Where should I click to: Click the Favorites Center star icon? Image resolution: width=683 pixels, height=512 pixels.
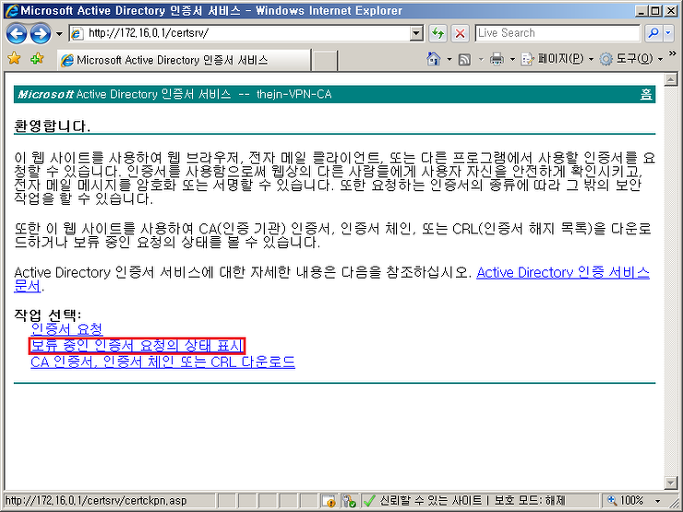point(14,58)
